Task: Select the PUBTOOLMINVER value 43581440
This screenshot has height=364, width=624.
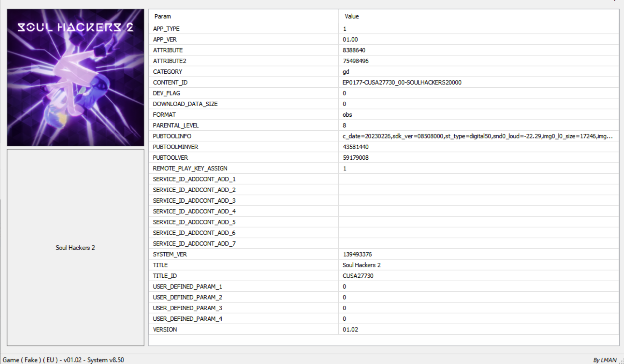Action: pyautogui.click(x=355, y=147)
